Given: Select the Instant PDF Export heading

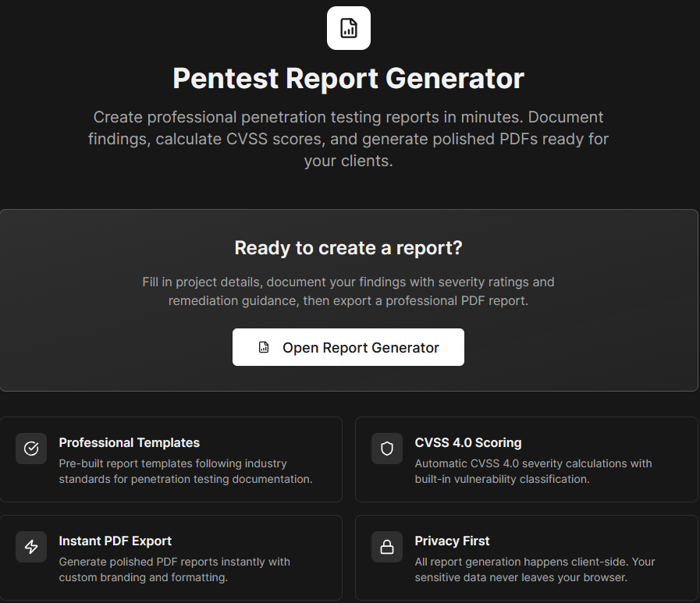Looking at the screenshot, I should tap(115, 541).
